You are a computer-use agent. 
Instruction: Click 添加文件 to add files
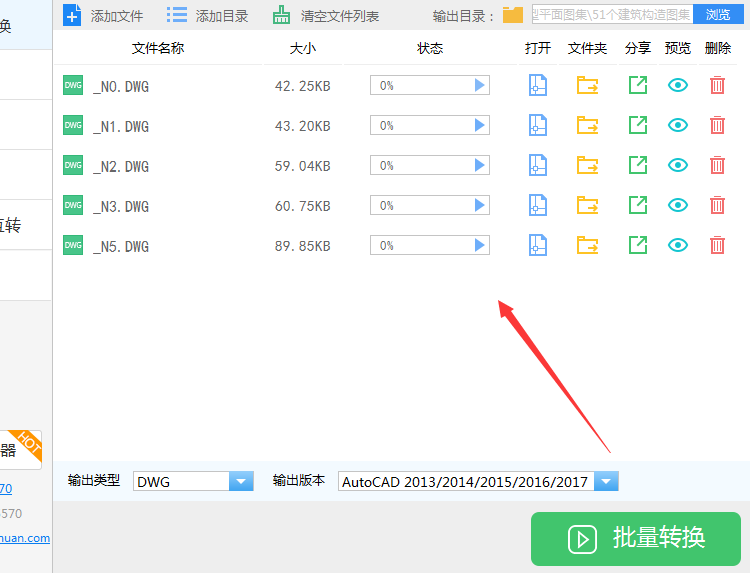click(x=103, y=15)
